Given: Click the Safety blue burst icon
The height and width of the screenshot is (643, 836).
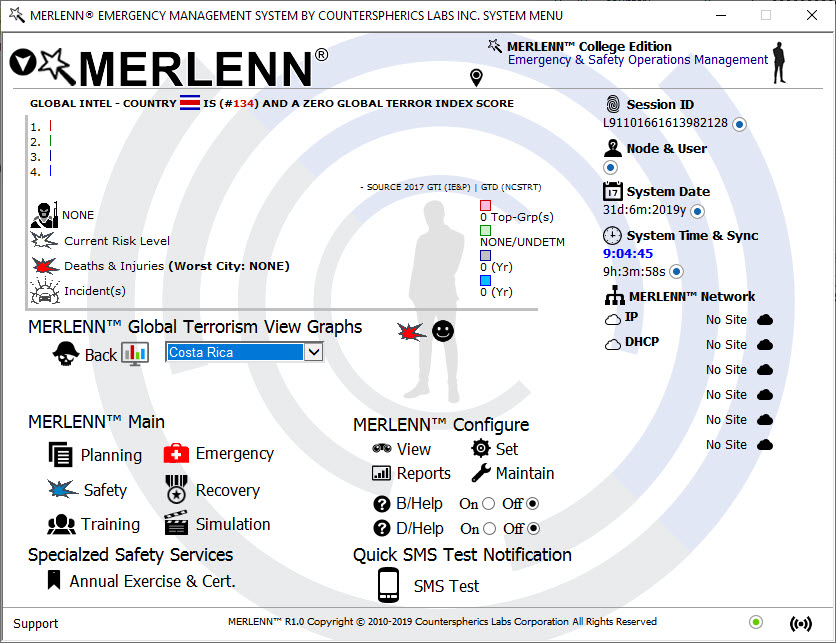Looking at the screenshot, I should pos(62,489).
